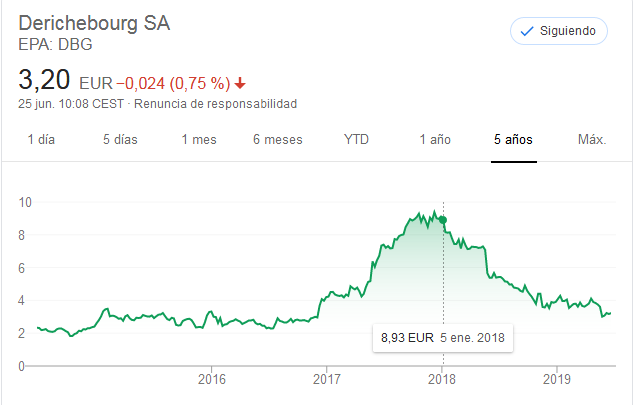634x405 pixels.
Task: Click the green data point marker
Action: click(x=443, y=220)
